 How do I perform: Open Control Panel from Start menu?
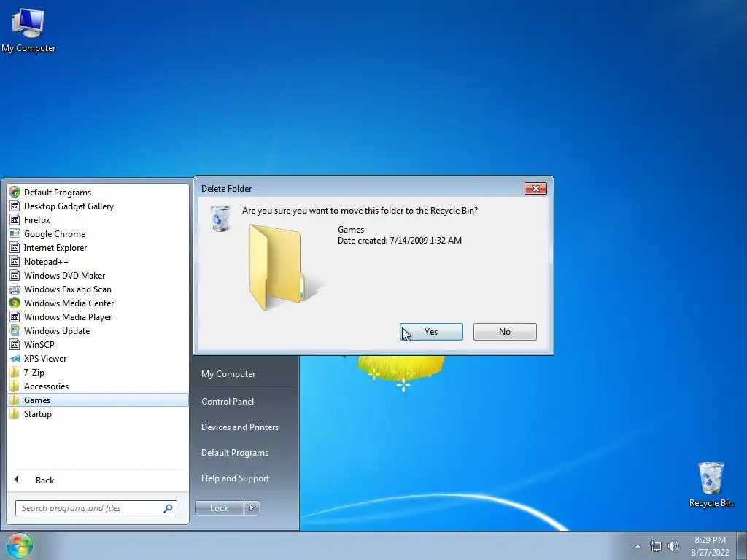pyautogui.click(x=228, y=402)
